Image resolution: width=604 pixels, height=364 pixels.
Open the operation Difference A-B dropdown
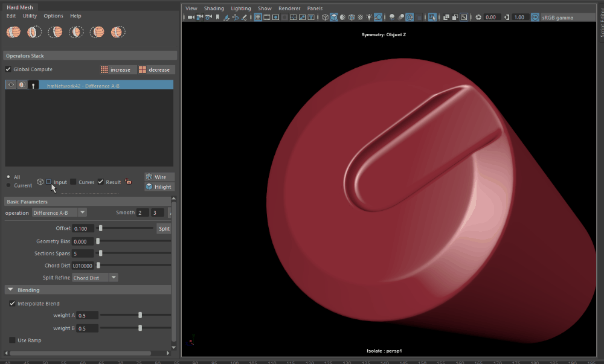coord(59,212)
